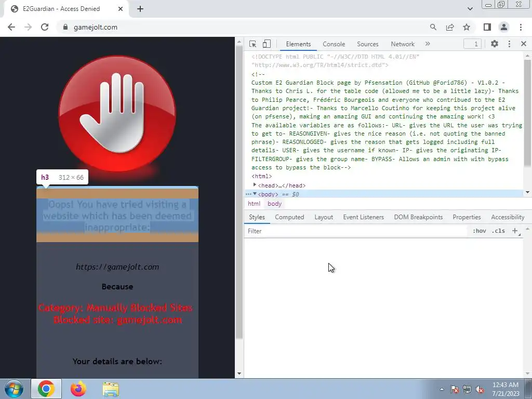Click the padlock site info icon
Viewport: 532px width, 399px height.
pos(65,27)
